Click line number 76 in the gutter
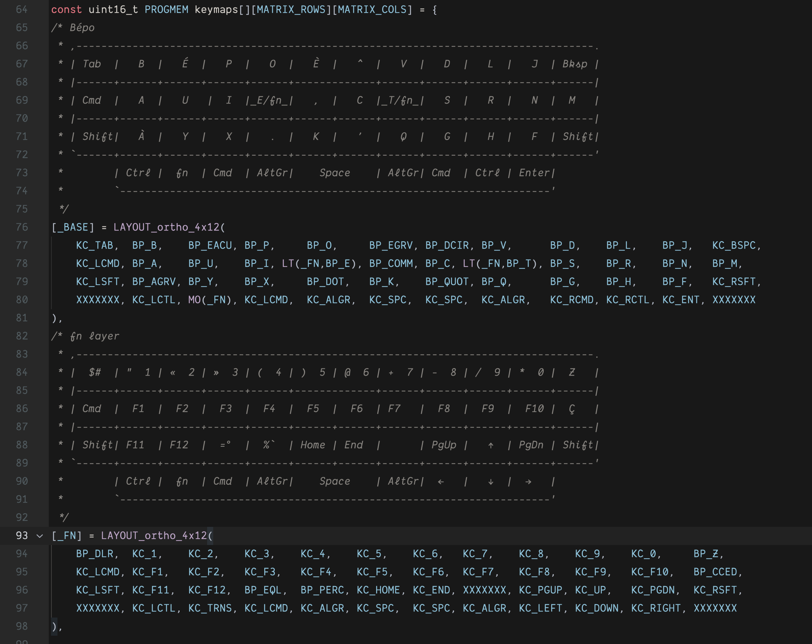812x644 pixels. (x=22, y=227)
